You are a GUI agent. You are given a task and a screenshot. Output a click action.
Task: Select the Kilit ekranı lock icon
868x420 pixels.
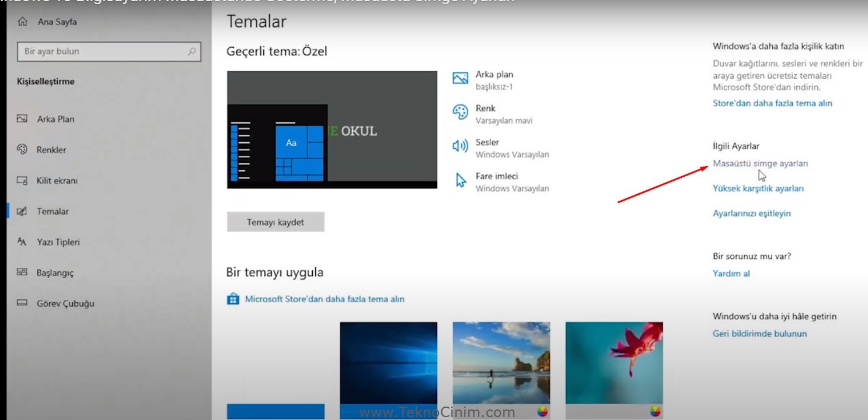[22, 180]
